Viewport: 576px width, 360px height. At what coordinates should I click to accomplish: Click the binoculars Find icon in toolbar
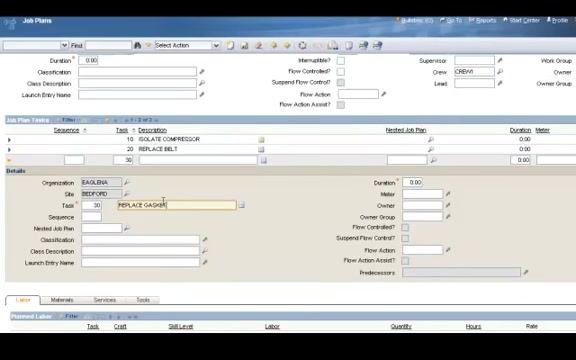click(x=138, y=45)
